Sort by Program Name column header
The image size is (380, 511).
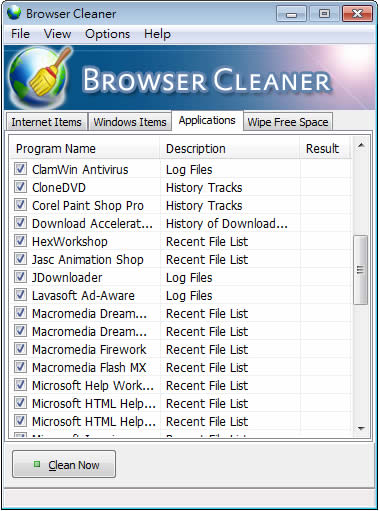point(85,149)
